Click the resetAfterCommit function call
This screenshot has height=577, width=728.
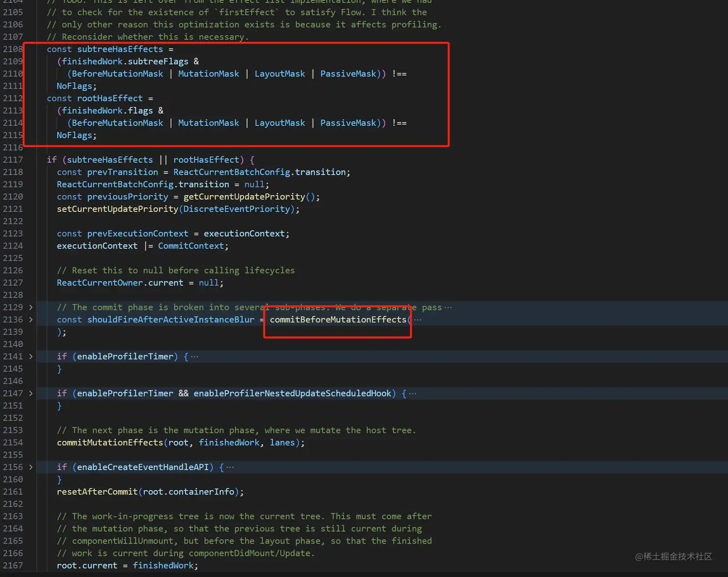click(97, 492)
